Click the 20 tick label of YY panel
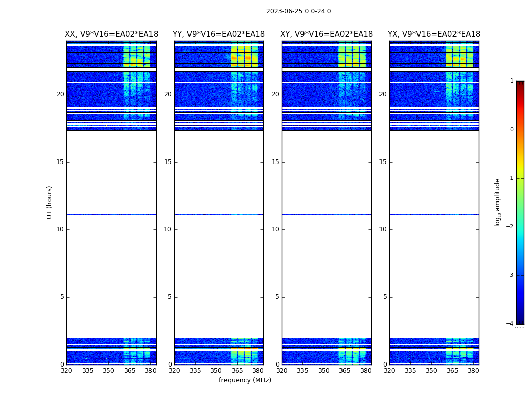Image resolution: width=532 pixels, height=405 pixels. [168, 94]
